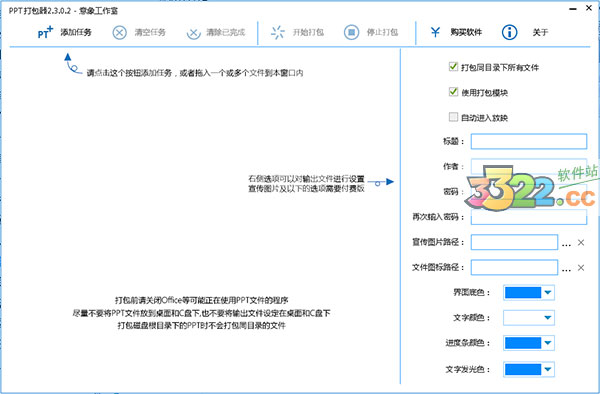The image size is (600, 394).
Task: Click the 标题 field label
Action: (454, 142)
